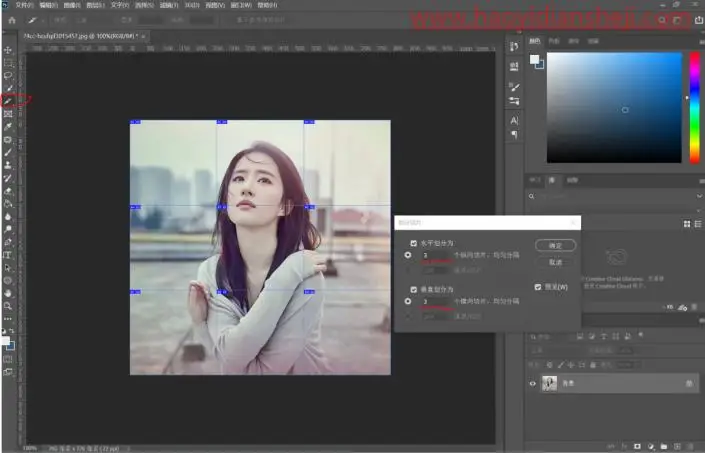This screenshot has height=453, width=705.
Task: Open the History panel icon
Action: coord(514,47)
